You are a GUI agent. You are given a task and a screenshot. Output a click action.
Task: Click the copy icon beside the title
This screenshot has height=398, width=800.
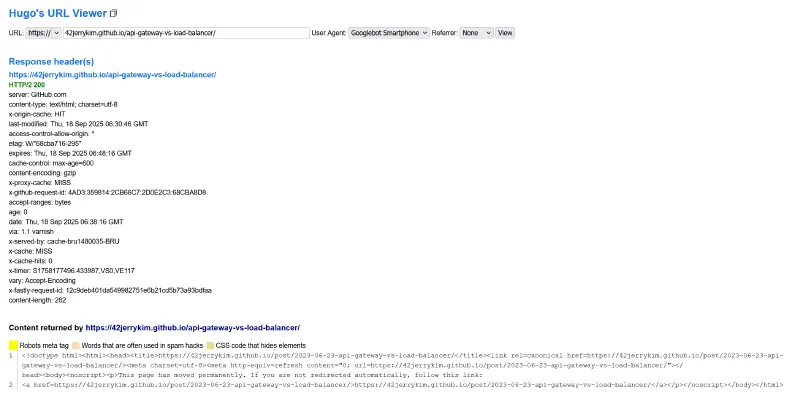pos(114,14)
